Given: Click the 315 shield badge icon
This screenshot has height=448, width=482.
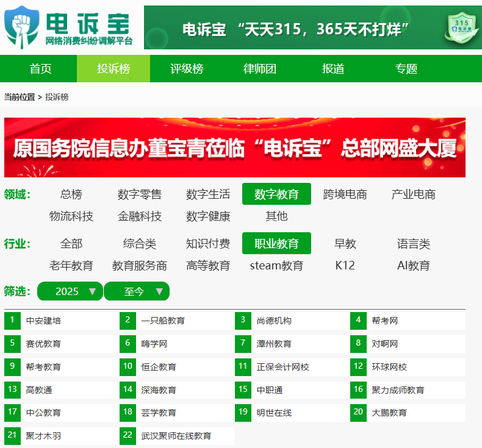Looking at the screenshot, I should click(x=461, y=27).
